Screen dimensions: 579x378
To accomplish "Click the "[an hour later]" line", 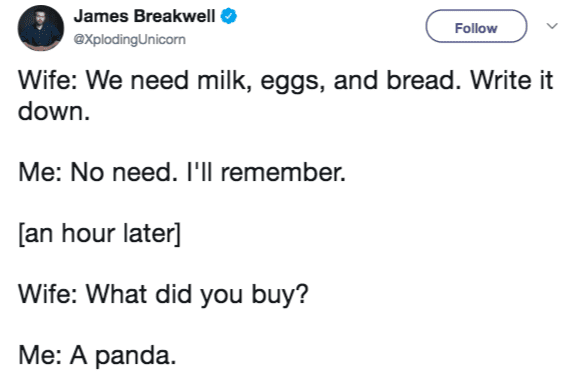I will coord(99,234).
